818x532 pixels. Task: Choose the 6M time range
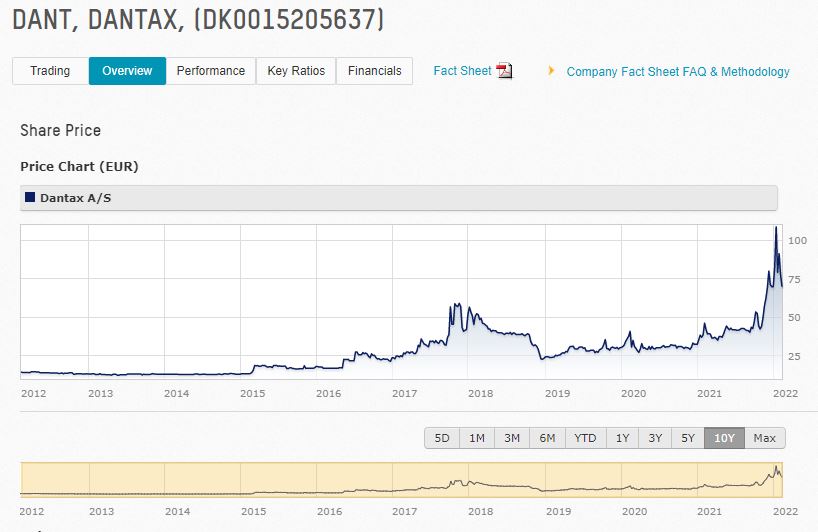tap(547, 438)
